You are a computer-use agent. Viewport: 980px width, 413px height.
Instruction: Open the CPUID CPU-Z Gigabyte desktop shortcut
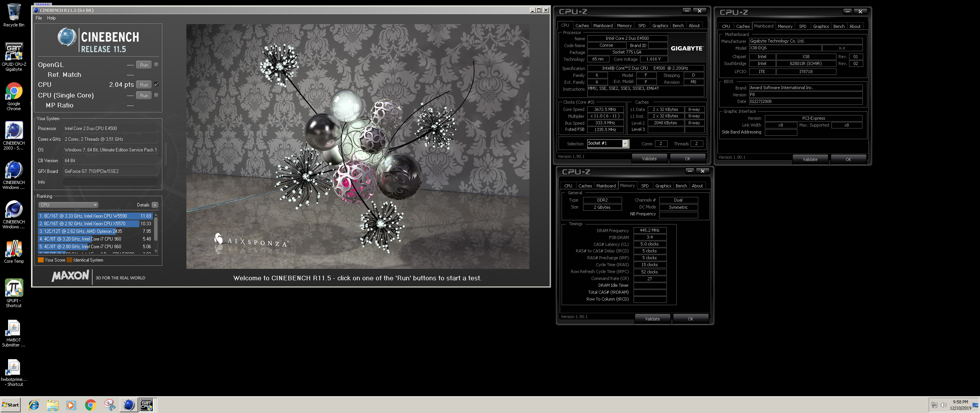(x=14, y=57)
